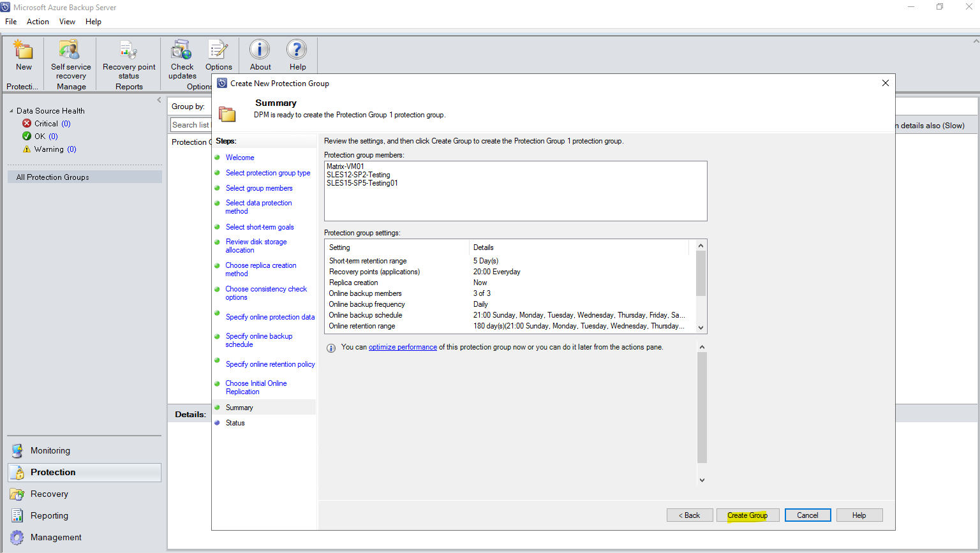The image size is (980, 553).
Task: Click the Setting column header
Action: (397, 247)
